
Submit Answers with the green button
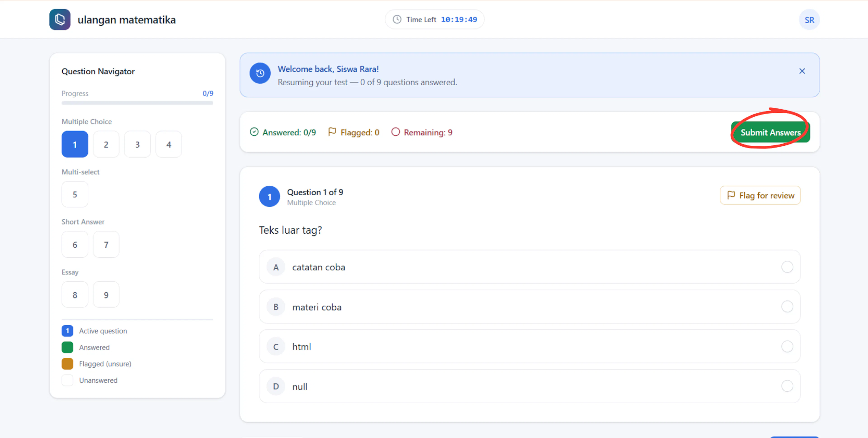point(770,132)
